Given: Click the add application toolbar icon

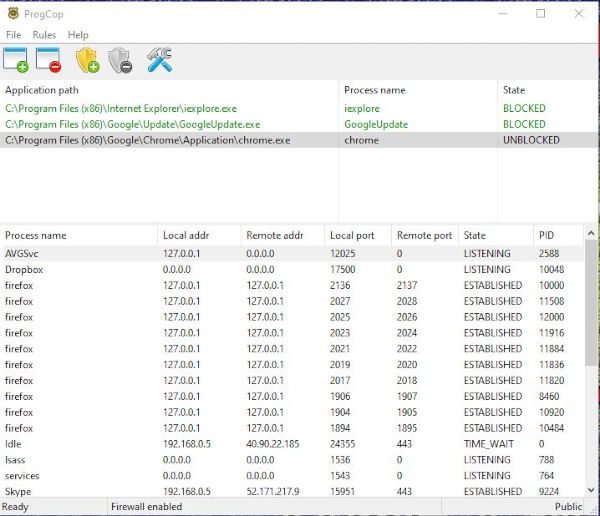Looking at the screenshot, I should point(17,61).
